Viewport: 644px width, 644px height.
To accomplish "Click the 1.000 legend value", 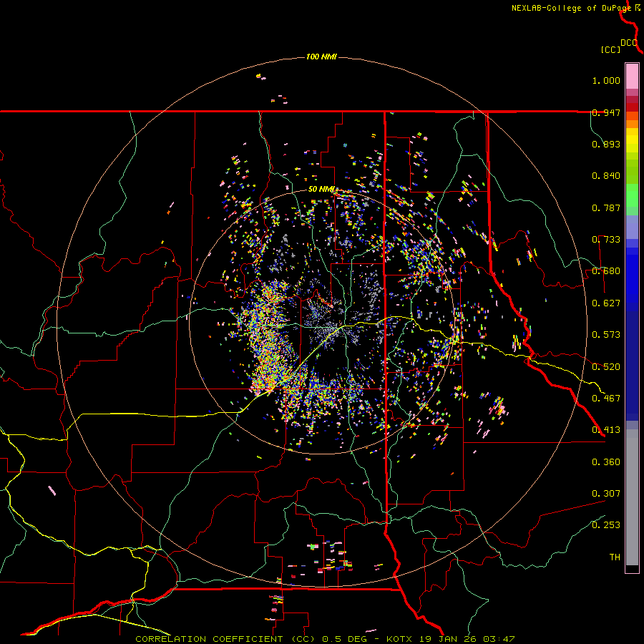I will click(606, 80).
